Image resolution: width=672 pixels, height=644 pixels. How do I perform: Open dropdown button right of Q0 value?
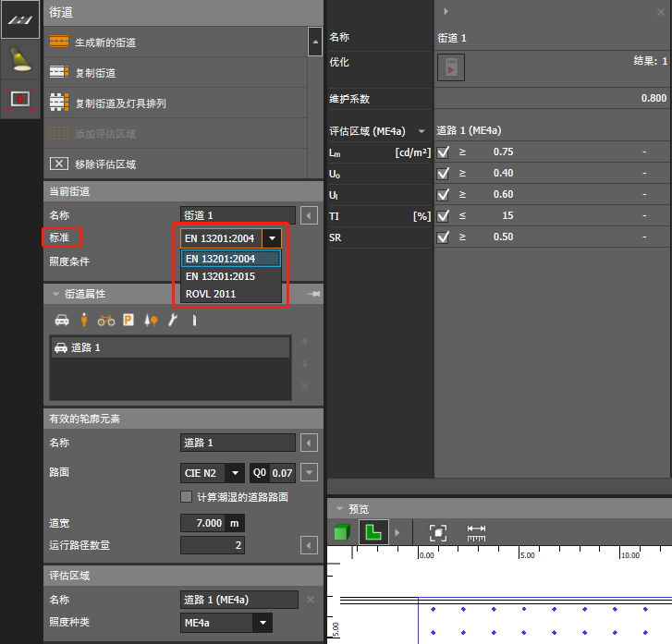(309, 473)
